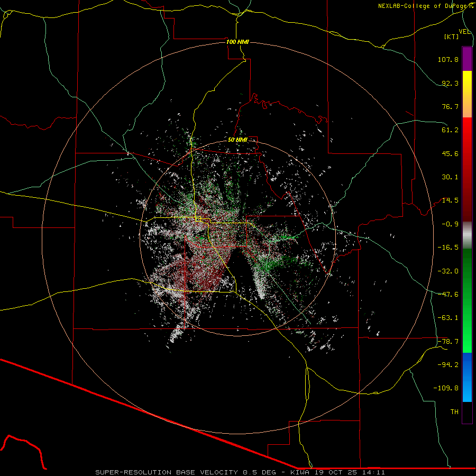Viewport: 476px width, 476px height.
Task: Click the 50 NMI range ring label
Action: point(237,140)
